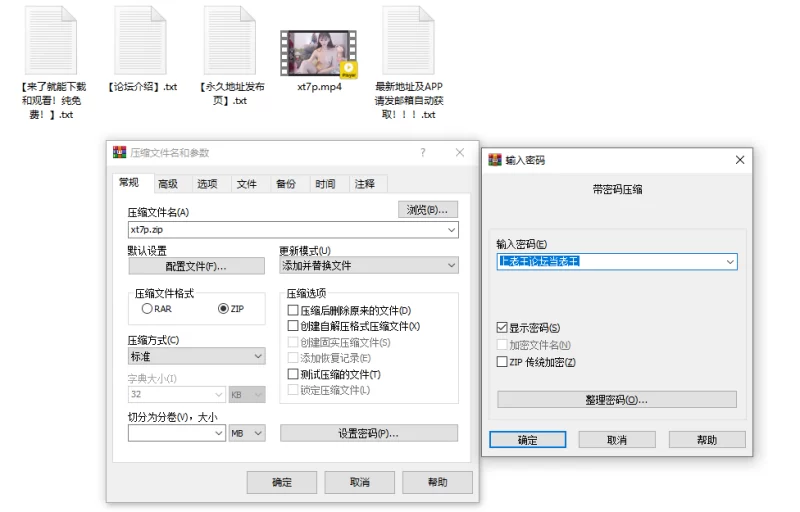This screenshot has width=800, height=512.
Task: Click the 设置密码(P)... button
Action: tap(368, 433)
